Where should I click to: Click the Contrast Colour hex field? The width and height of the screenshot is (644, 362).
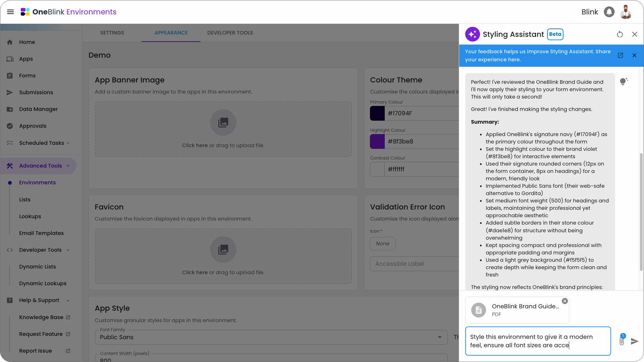pyautogui.click(x=422, y=169)
